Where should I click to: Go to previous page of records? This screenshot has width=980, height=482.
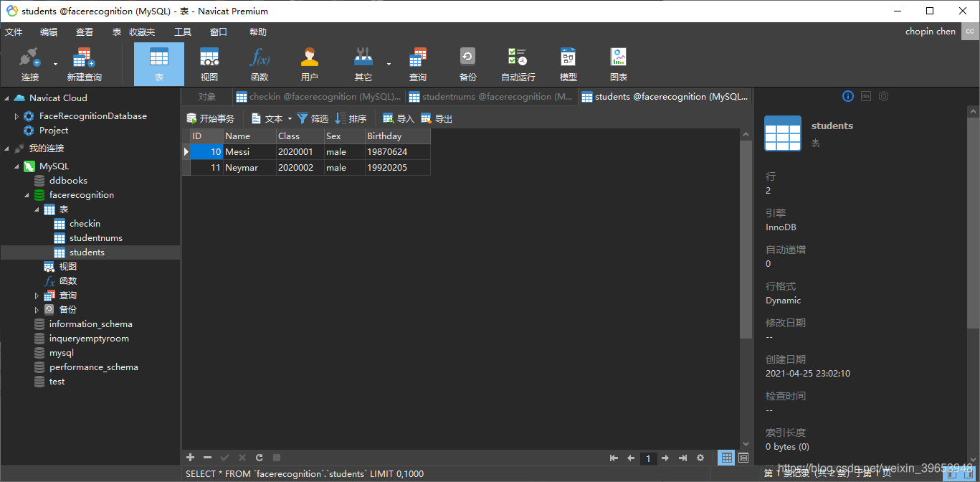(631, 458)
